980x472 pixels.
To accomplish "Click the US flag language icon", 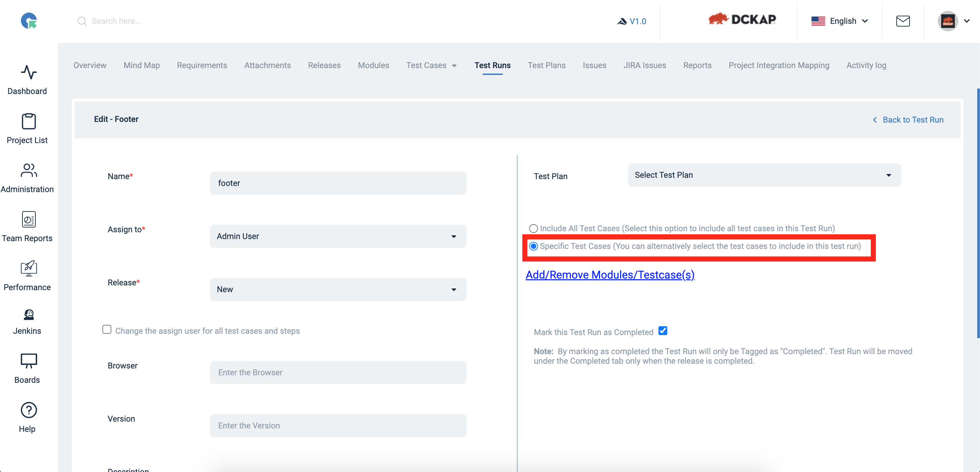I will (818, 21).
